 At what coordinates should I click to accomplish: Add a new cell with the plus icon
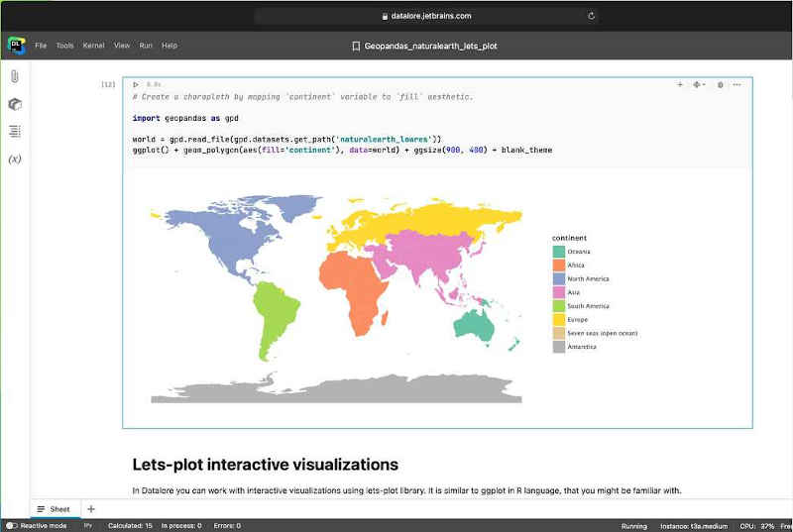(x=680, y=85)
